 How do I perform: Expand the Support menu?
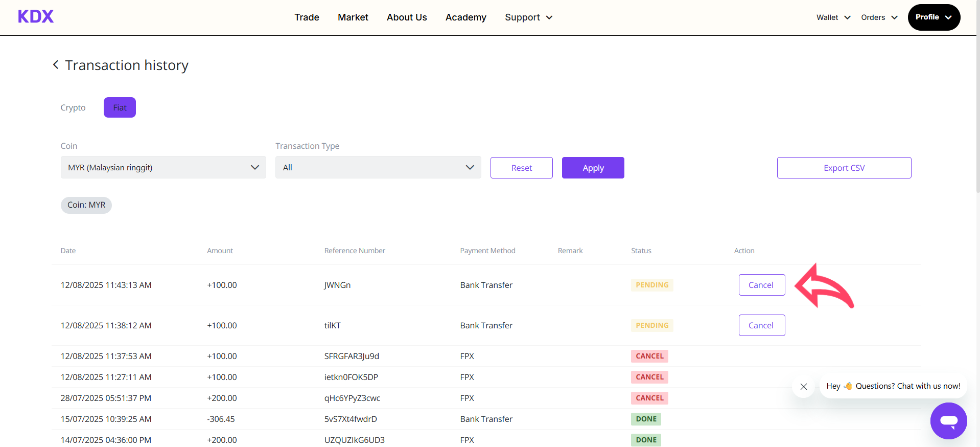click(528, 17)
